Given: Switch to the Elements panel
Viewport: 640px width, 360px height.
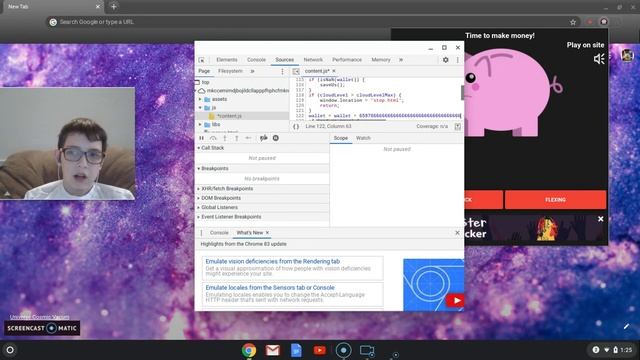Looking at the screenshot, I should pos(227,60).
